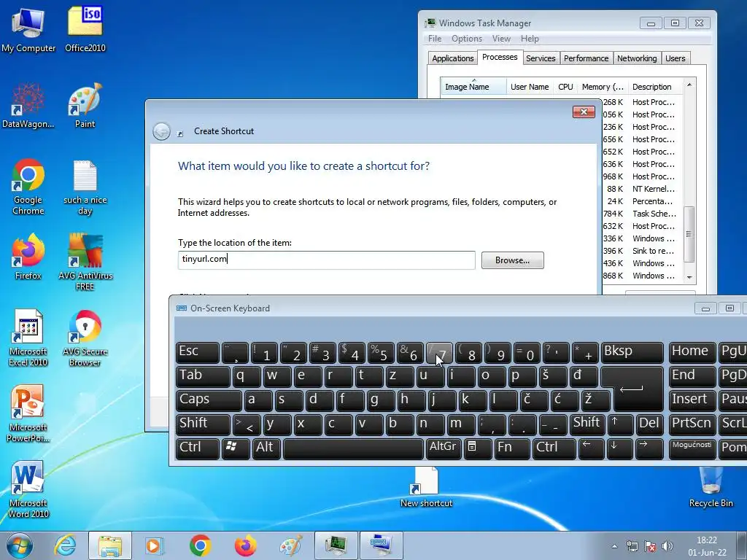Sort processes by User Name column
The height and width of the screenshot is (560, 747).
point(530,87)
